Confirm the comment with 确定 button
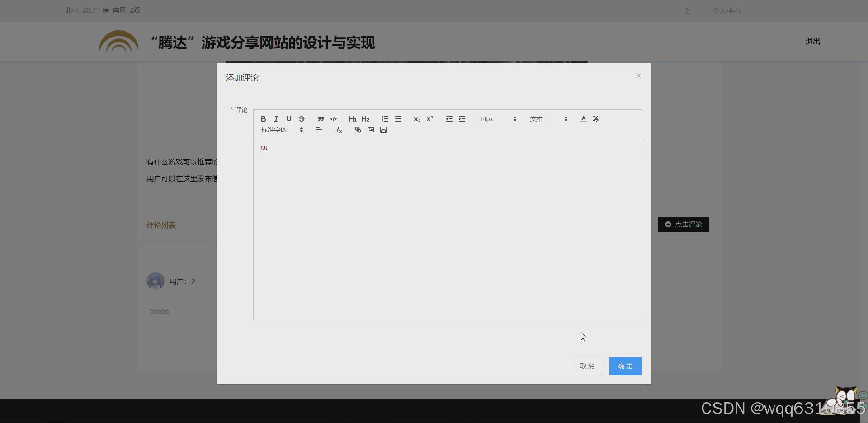 [x=625, y=366]
